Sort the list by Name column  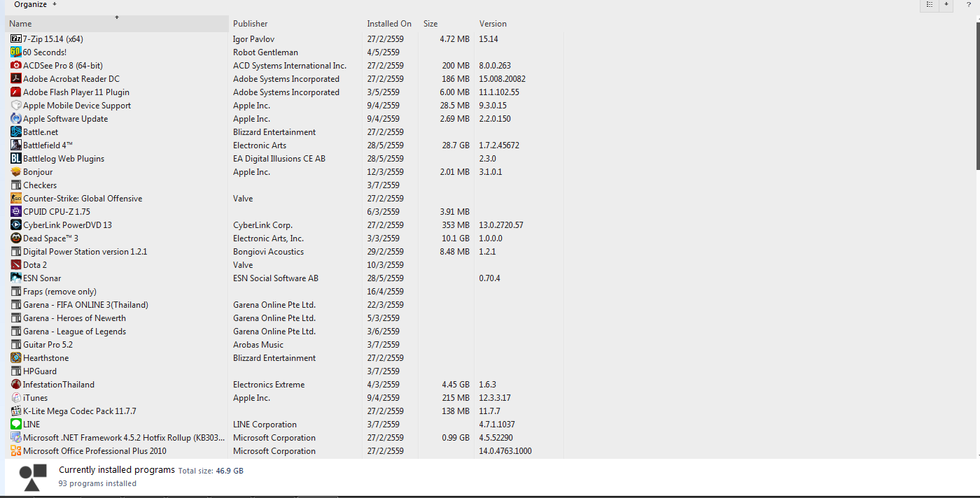117,24
